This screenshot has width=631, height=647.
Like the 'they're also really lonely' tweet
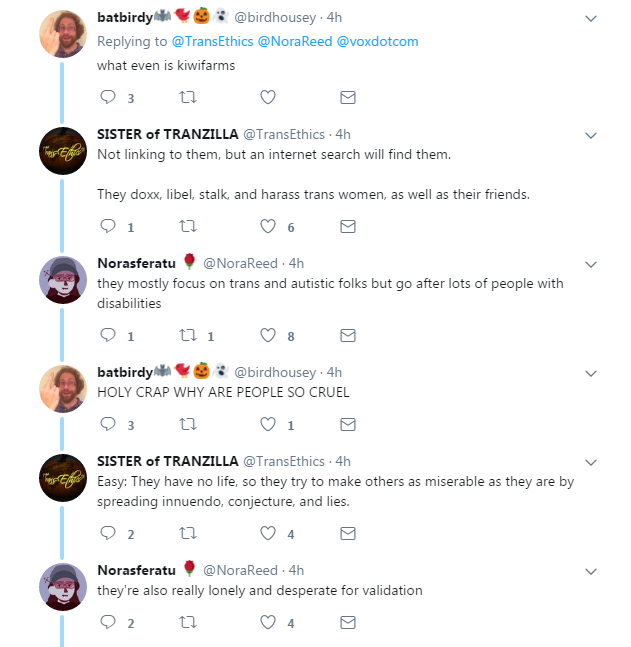[x=268, y=622]
